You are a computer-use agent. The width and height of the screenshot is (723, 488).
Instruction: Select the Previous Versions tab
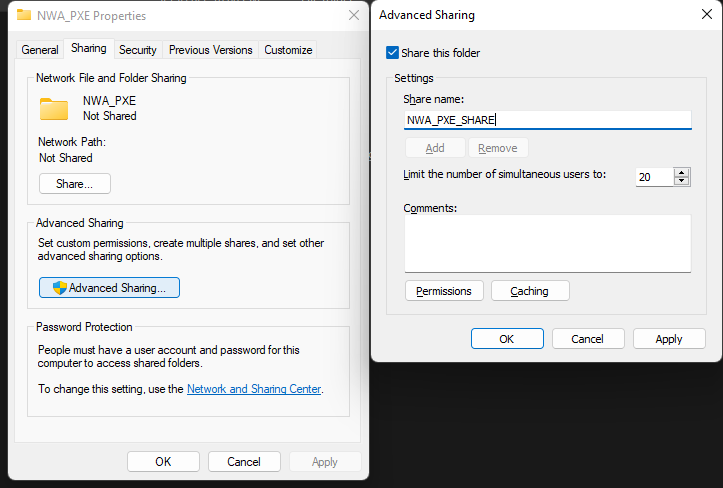pyautogui.click(x=210, y=50)
